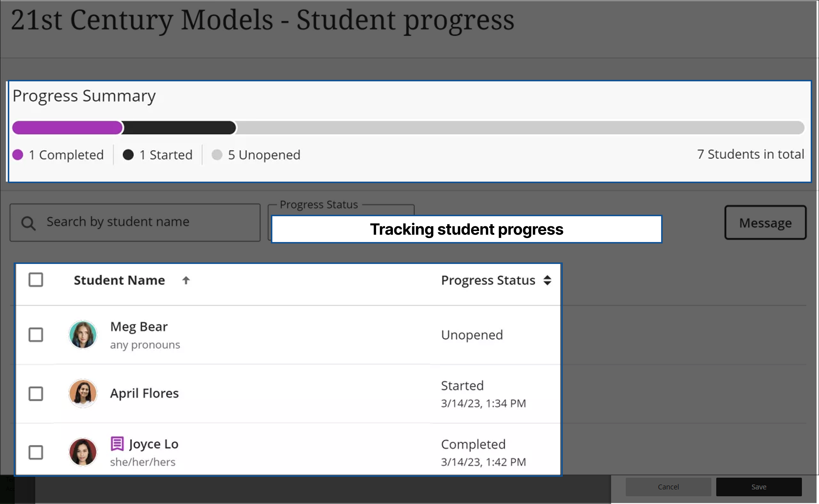
Task: Open April Flores' profile avatar
Action: tap(83, 394)
